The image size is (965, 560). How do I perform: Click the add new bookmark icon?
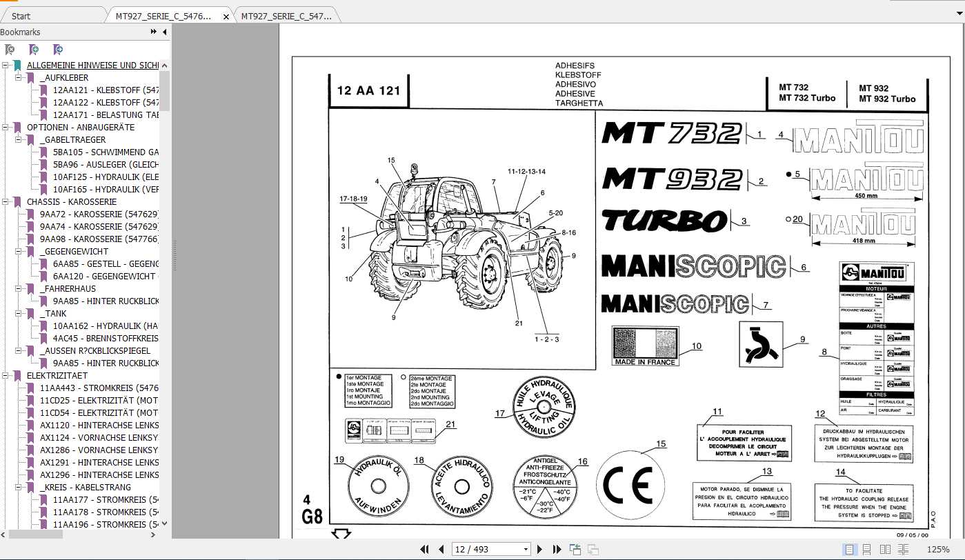34,49
